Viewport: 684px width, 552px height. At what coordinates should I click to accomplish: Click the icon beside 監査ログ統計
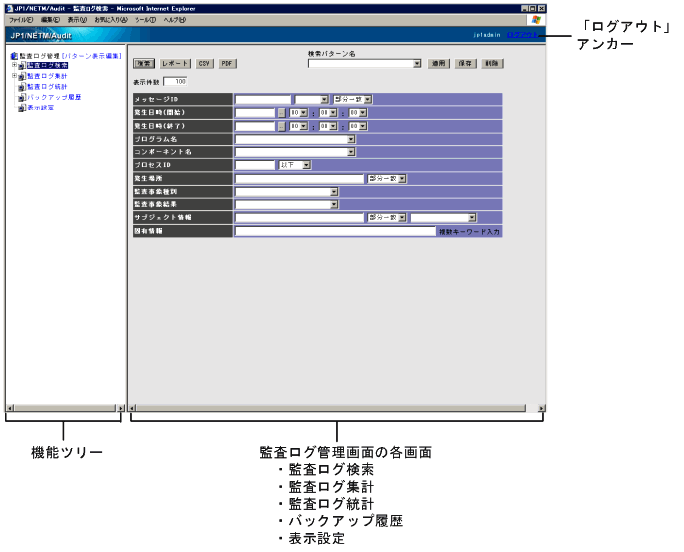pos(22,87)
